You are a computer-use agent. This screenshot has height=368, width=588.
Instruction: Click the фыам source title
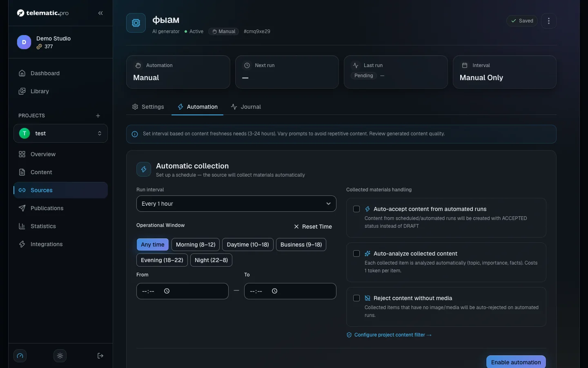pyautogui.click(x=166, y=20)
